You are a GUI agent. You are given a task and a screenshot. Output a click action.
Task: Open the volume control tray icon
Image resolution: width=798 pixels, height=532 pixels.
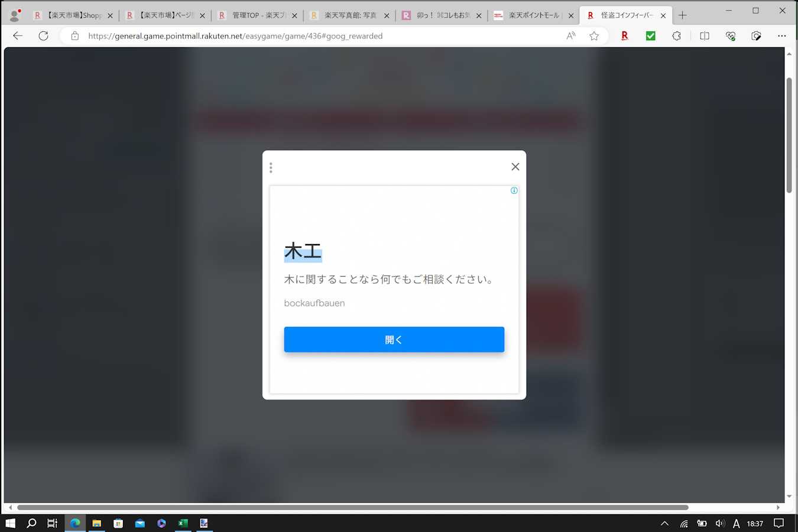coord(720,523)
